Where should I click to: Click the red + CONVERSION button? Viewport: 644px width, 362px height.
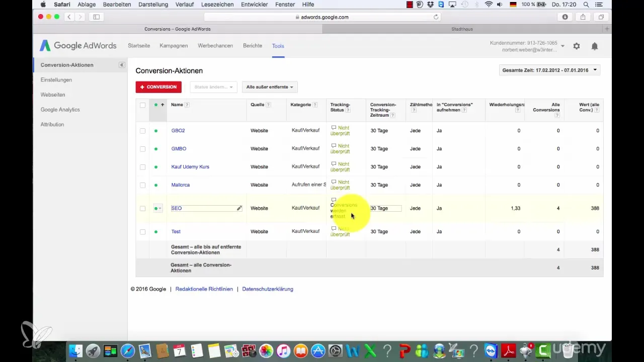tap(158, 87)
